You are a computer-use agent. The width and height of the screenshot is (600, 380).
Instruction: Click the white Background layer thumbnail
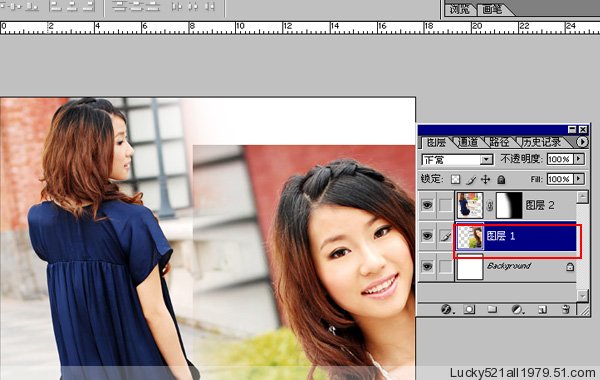tap(470, 266)
